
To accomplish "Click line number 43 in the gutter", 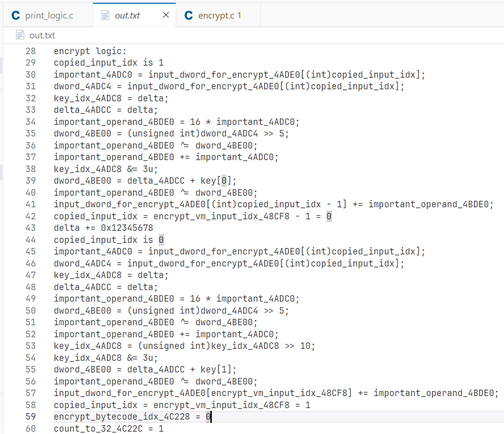I will pos(31,228).
